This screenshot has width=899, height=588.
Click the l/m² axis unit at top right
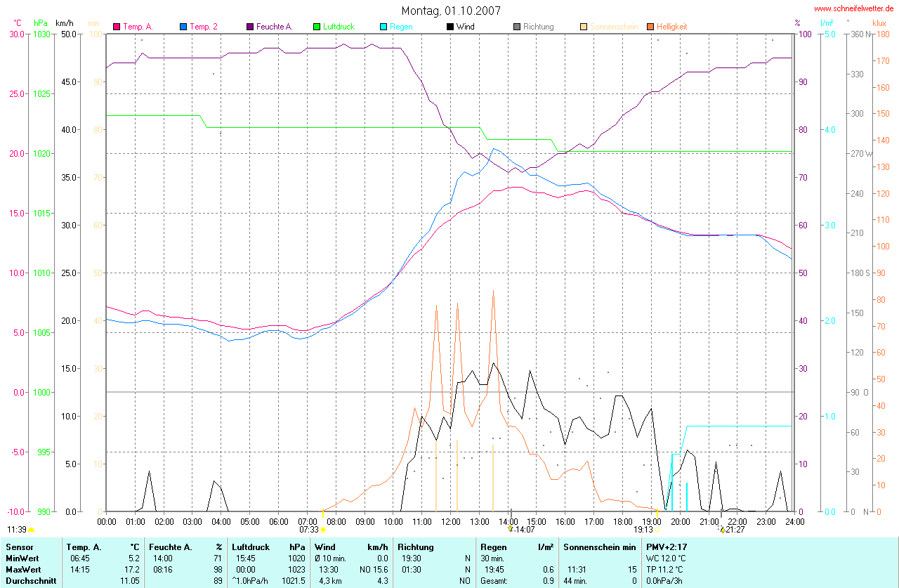[827, 23]
